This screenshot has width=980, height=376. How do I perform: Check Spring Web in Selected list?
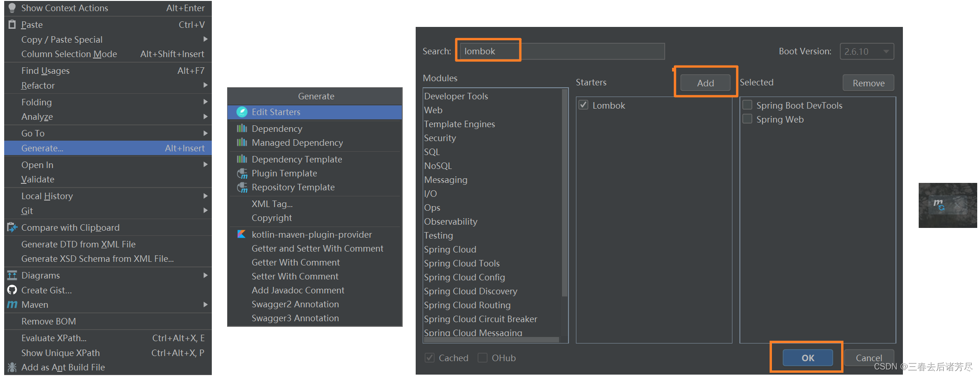coord(747,119)
